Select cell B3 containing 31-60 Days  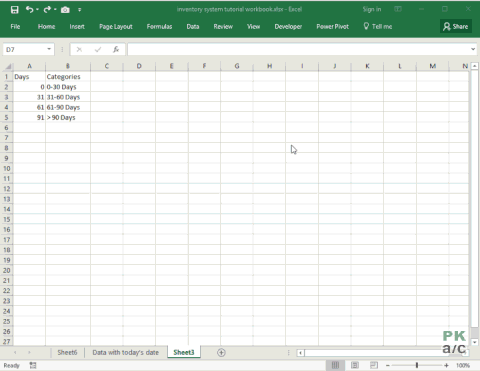tap(68, 97)
